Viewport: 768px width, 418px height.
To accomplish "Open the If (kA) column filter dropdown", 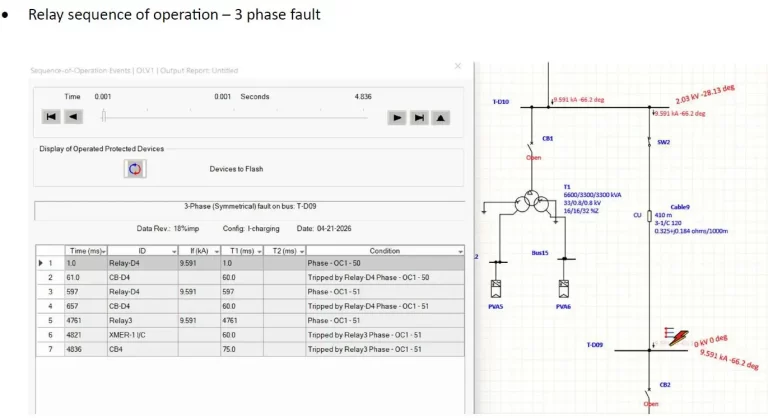I will 216,251.
